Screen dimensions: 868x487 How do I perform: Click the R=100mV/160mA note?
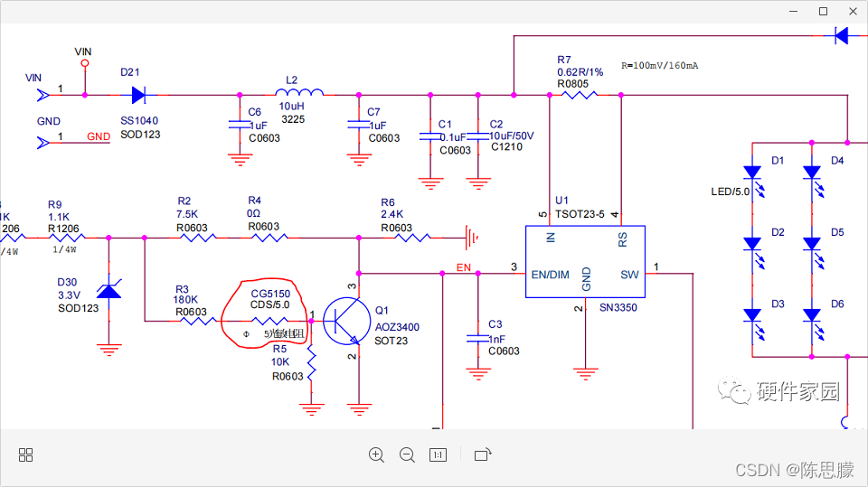click(659, 65)
